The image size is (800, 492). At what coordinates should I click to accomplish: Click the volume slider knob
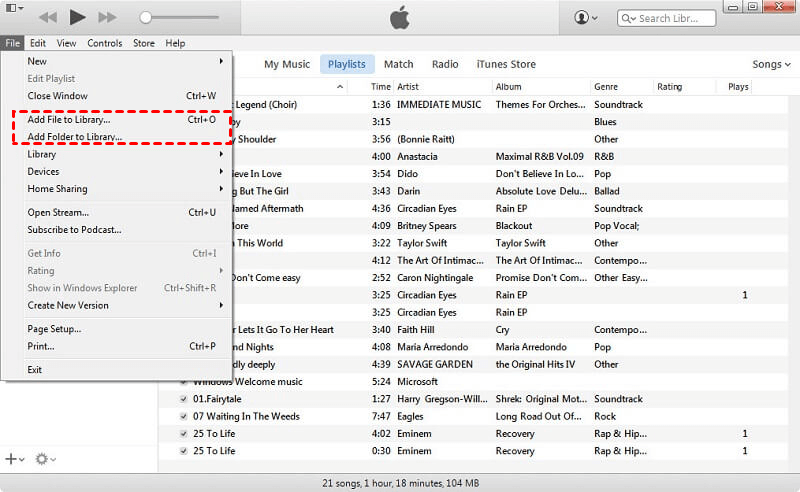click(145, 18)
